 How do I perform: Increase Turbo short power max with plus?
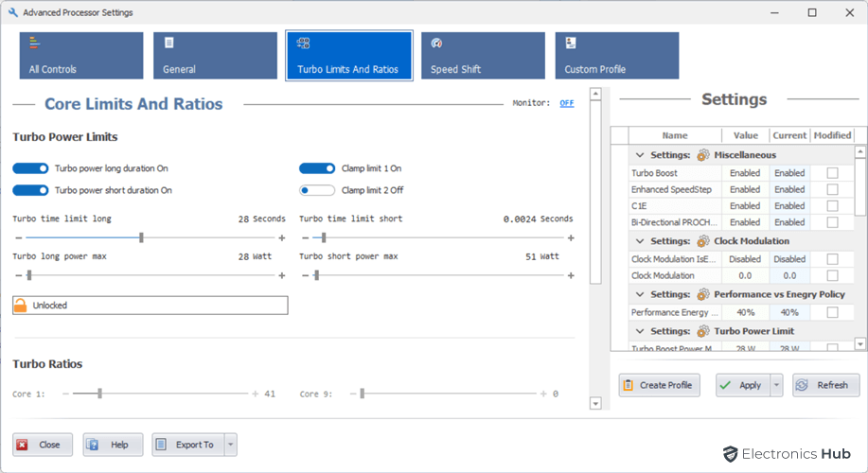(571, 275)
